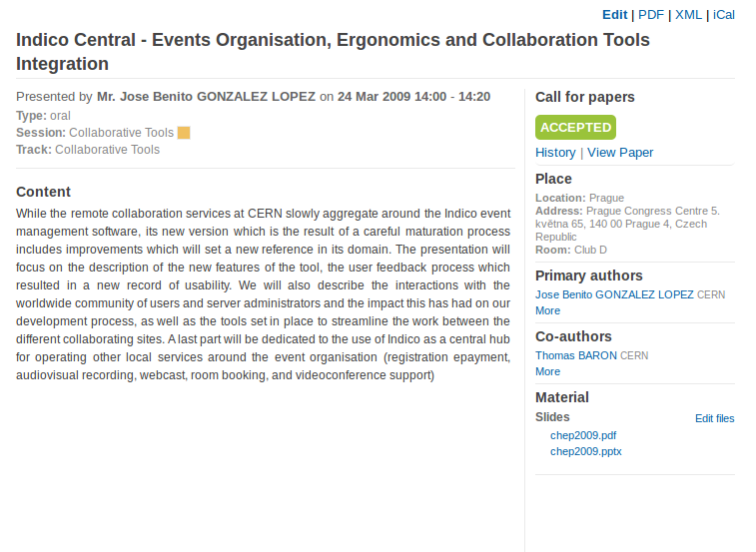The width and height of the screenshot is (756, 552).
Task: Download chep2009.pdf slides
Action: point(583,435)
